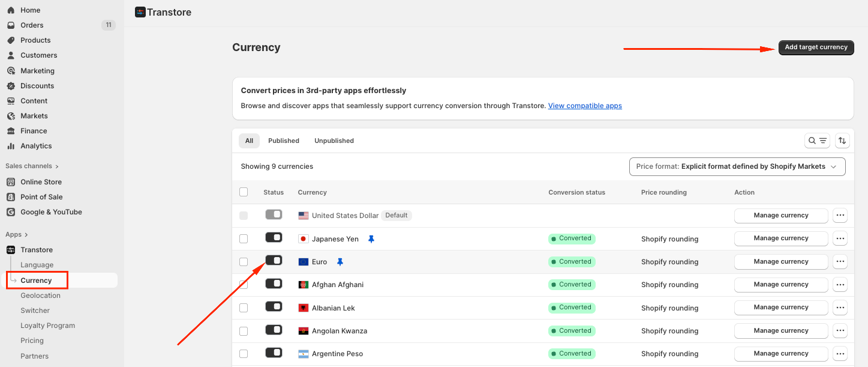Open more actions for Albanian Lek
Viewport: 868px width, 367px height.
pyautogui.click(x=840, y=308)
